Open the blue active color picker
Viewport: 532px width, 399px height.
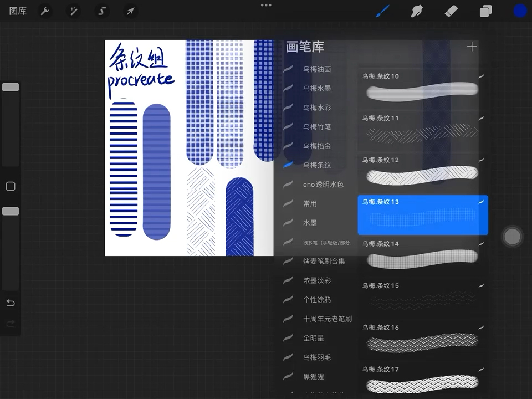click(520, 11)
